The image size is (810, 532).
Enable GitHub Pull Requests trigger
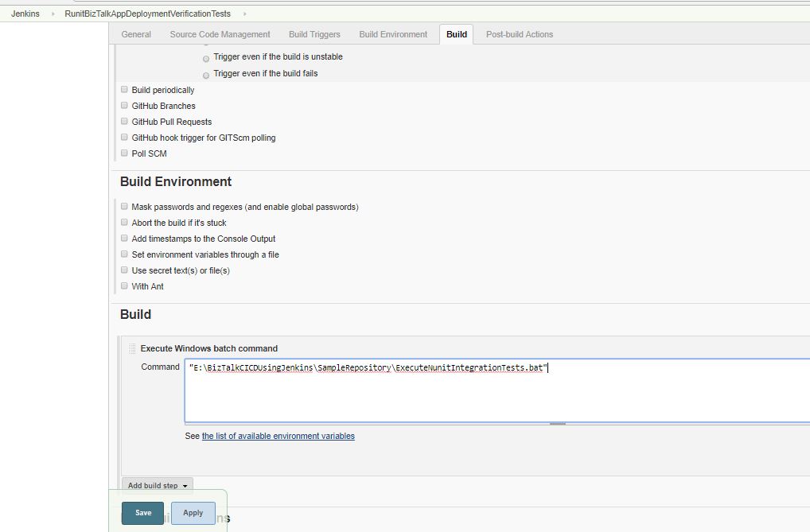124,122
